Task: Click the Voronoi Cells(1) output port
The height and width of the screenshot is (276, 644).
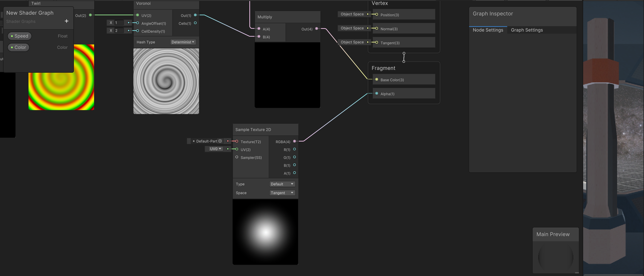Action: coord(195,23)
